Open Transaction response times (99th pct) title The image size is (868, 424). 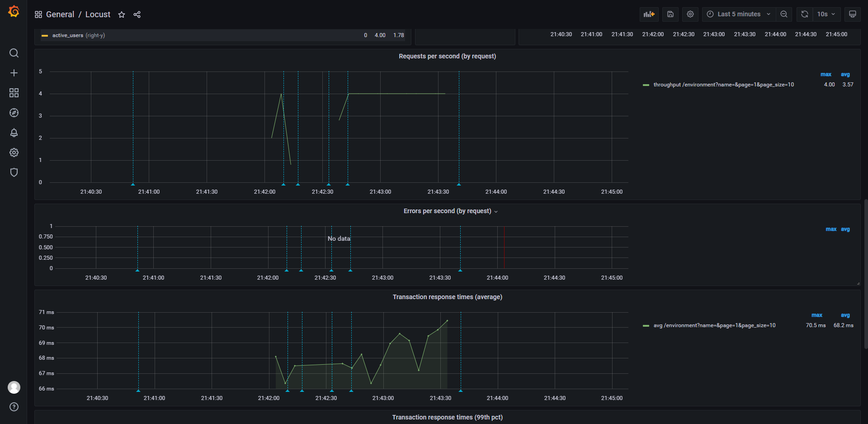click(x=448, y=417)
